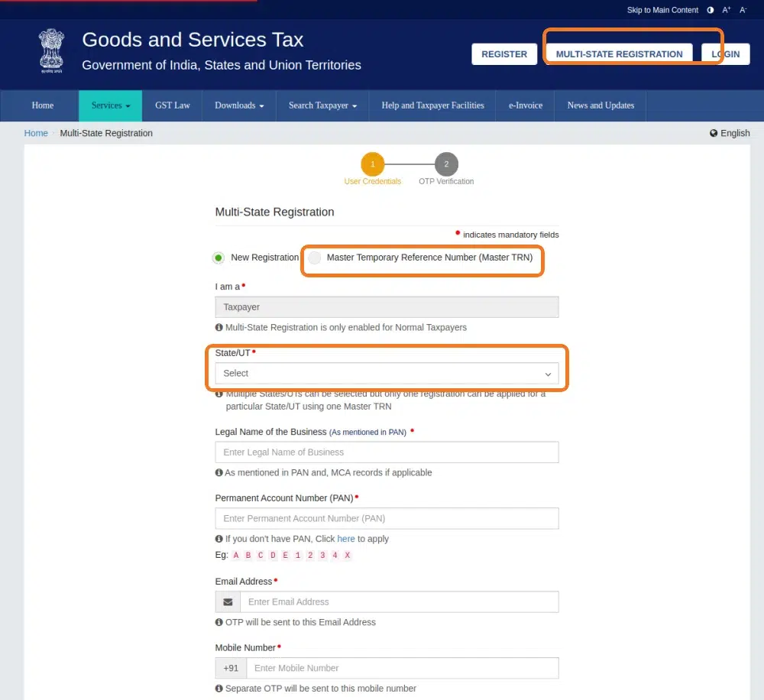Viewport: 764px width, 700px height.
Task: Click step 1 User Credentials circle
Action: click(x=372, y=164)
